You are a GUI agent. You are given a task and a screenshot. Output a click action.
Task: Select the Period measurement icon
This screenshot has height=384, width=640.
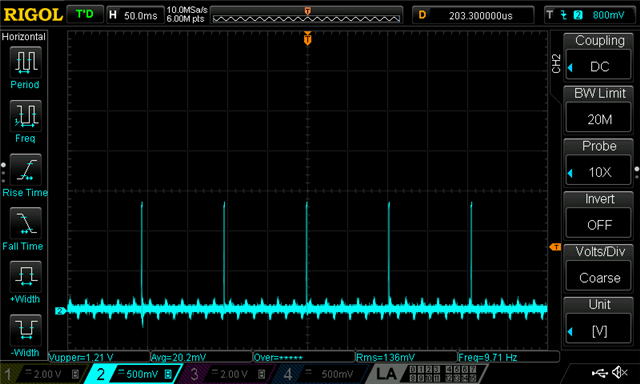pos(25,62)
